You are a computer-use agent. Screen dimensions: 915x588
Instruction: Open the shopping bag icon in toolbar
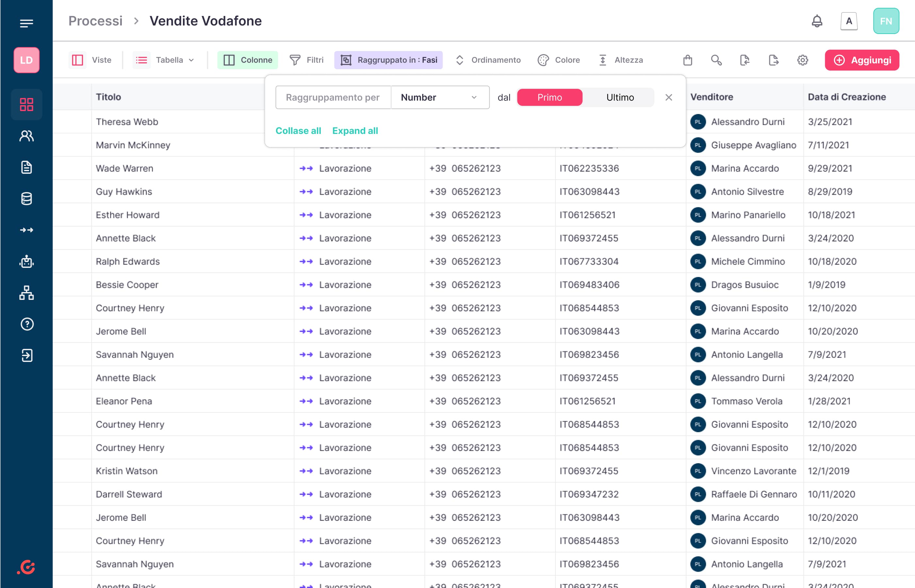[x=688, y=60]
